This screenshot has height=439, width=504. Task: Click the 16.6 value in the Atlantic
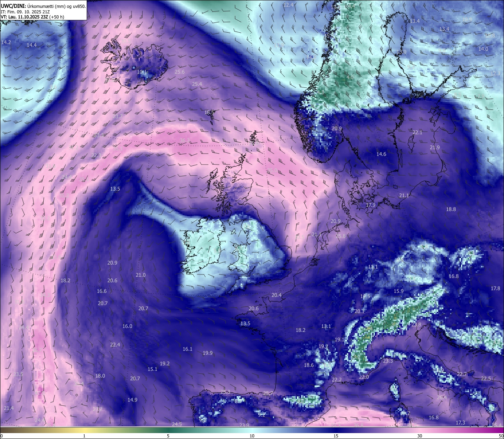coord(102,291)
